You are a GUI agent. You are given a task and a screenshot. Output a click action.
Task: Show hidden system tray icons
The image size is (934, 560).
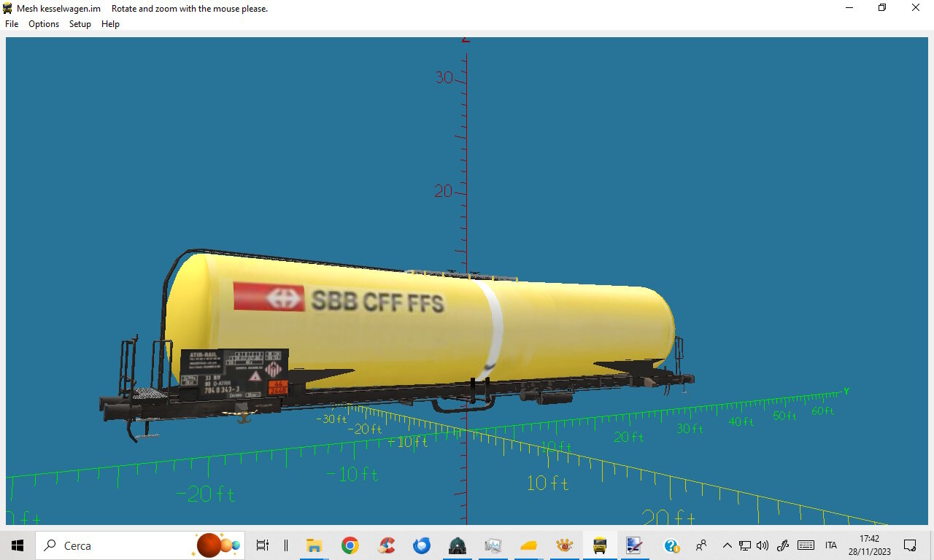coord(727,545)
